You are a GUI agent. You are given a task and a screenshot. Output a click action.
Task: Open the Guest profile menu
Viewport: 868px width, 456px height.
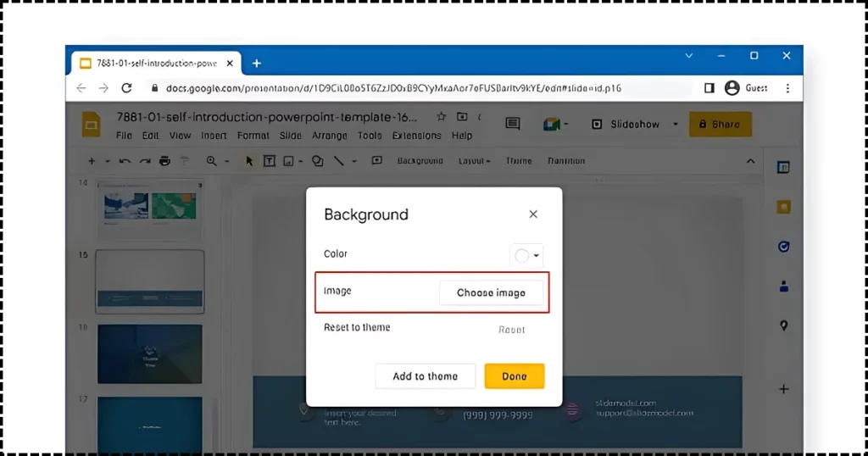(746, 88)
